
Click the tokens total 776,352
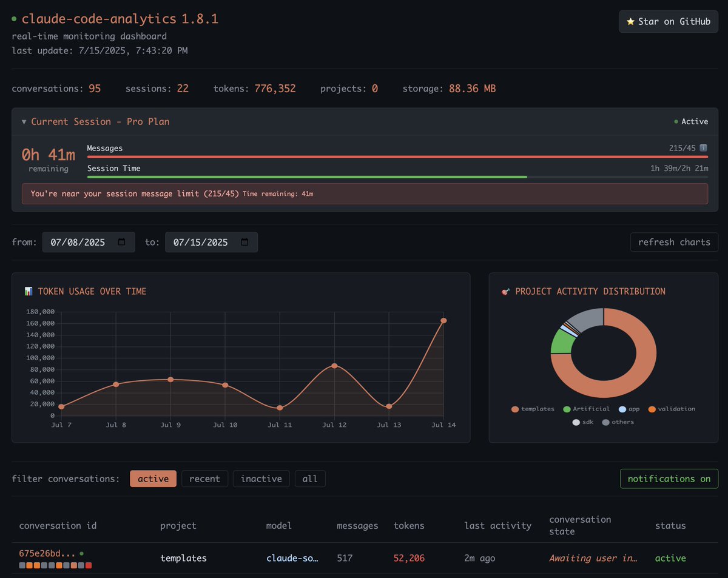[275, 89]
